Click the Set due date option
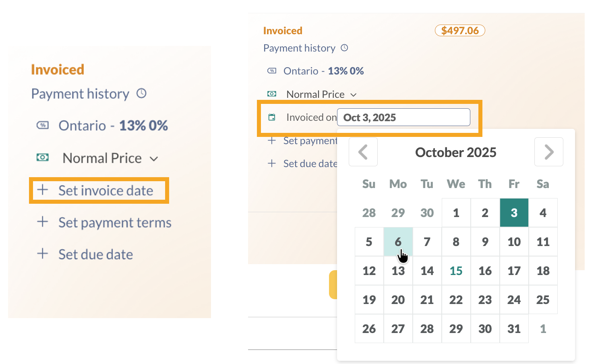The height and width of the screenshot is (364, 600). click(x=95, y=254)
